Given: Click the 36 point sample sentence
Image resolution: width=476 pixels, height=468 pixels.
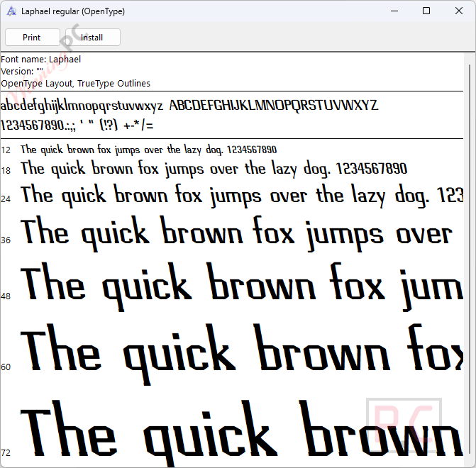Looking at the screenshot, I should pos(237,234).
